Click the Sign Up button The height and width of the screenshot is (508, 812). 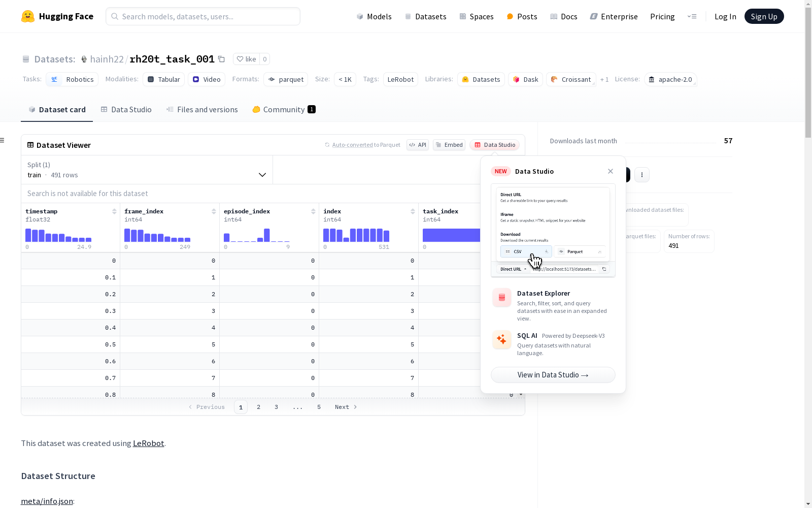point(764,16)
